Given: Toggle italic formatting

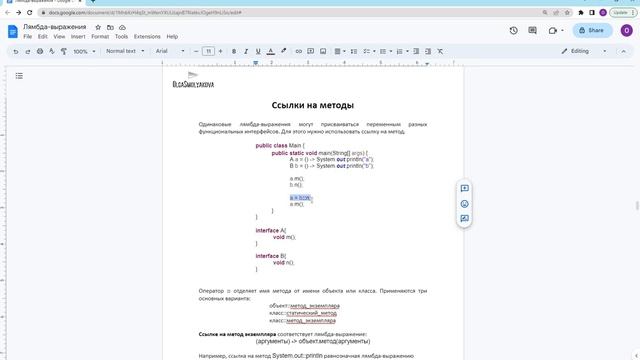Looking at the screenshot, I should click(x=246, y=51).
